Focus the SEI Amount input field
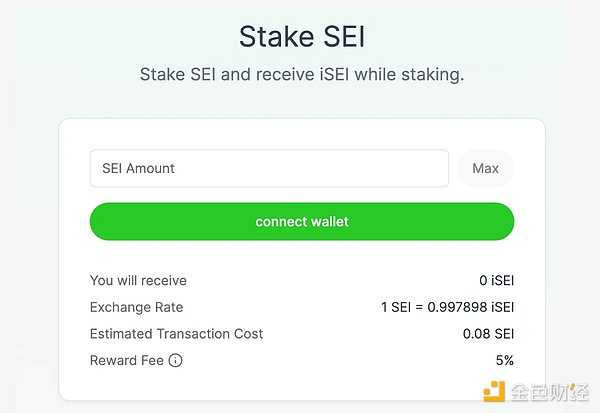The width and height of the screenshot is (600, 413). 269,168
